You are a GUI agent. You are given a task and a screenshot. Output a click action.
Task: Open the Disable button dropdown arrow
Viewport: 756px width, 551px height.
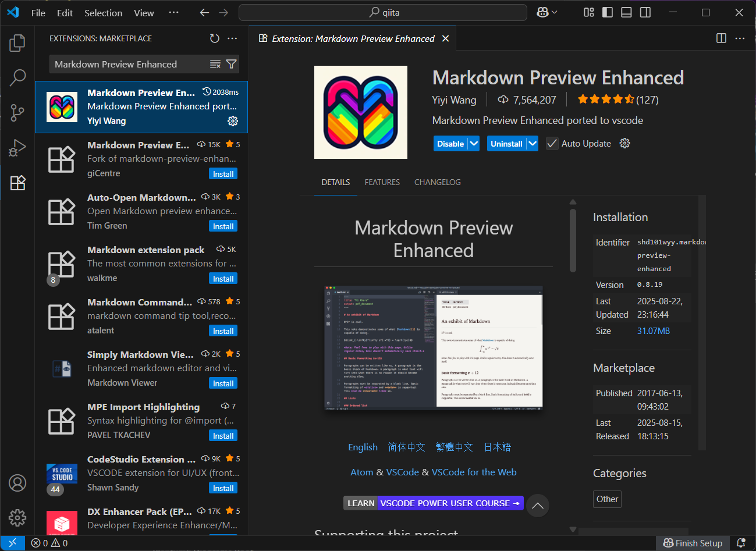click(x=473, y=143)
